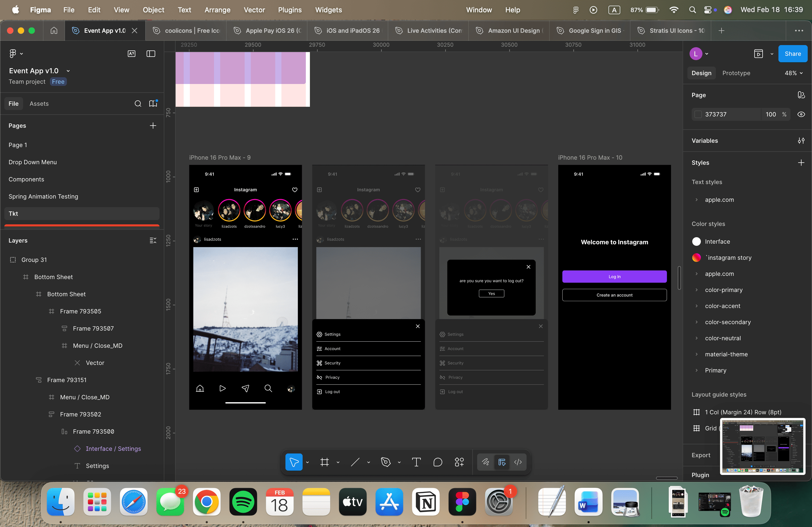Collapse all layers icon in Layers header

153,241
